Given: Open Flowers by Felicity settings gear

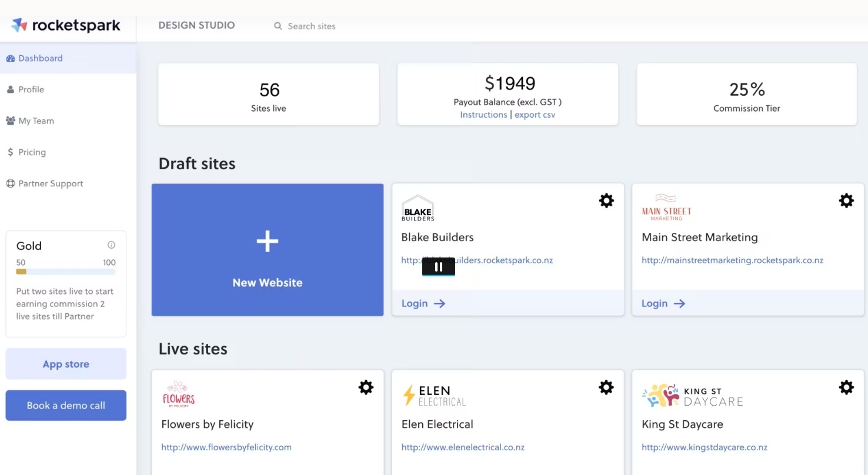Looking at the screenshot, I should [366, 387].
